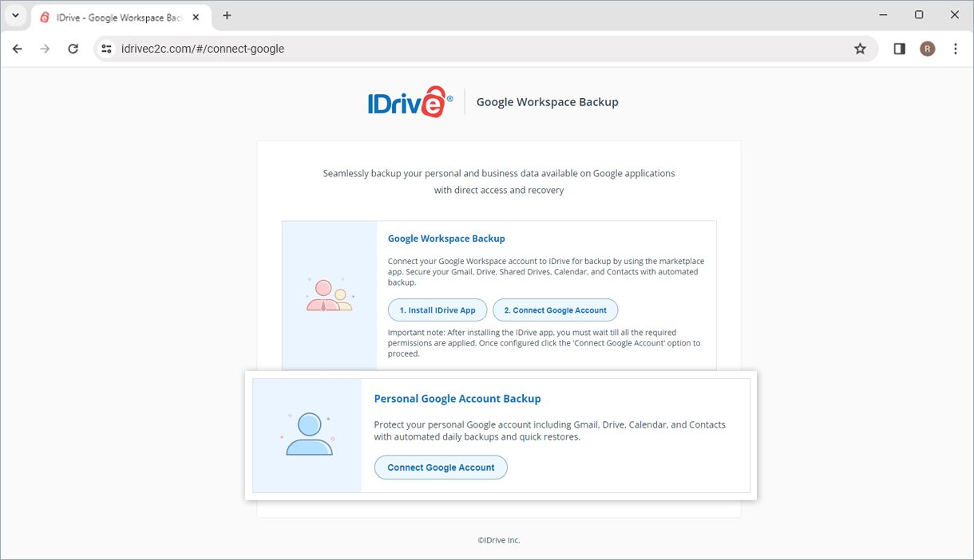Click the browser back arrow
974x560 pixels.
(x=18, y=49)
